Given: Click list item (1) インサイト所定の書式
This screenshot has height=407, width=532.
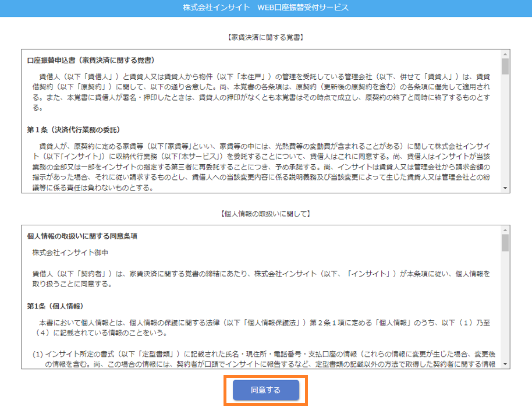Looking at the screenshot, I should pos(263,359).
